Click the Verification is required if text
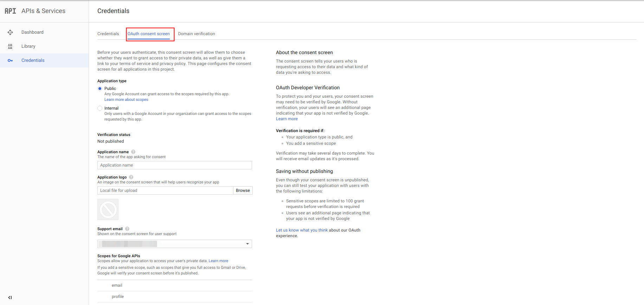Screen dimensions: 644x305 point(300,131)
